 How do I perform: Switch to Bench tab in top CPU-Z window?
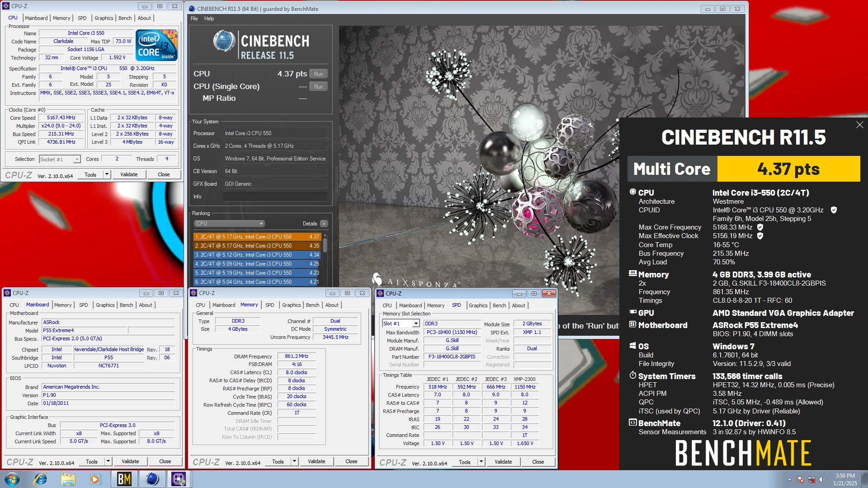tap(125, 18)
